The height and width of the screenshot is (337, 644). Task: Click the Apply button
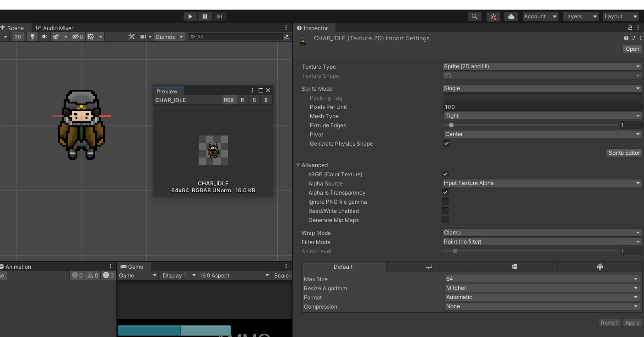pyautogui.click(x=632, y=323)
